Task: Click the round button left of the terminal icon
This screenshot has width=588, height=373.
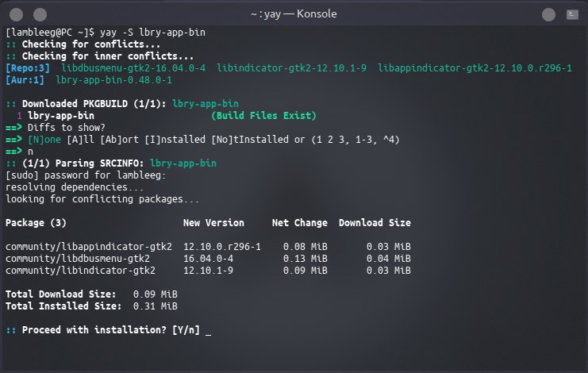Action: 548,14
